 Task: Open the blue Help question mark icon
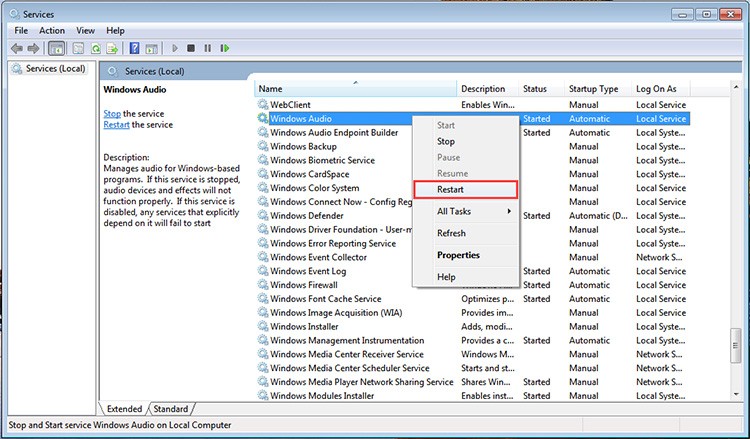pyautogui.click(x=134, y=48)
